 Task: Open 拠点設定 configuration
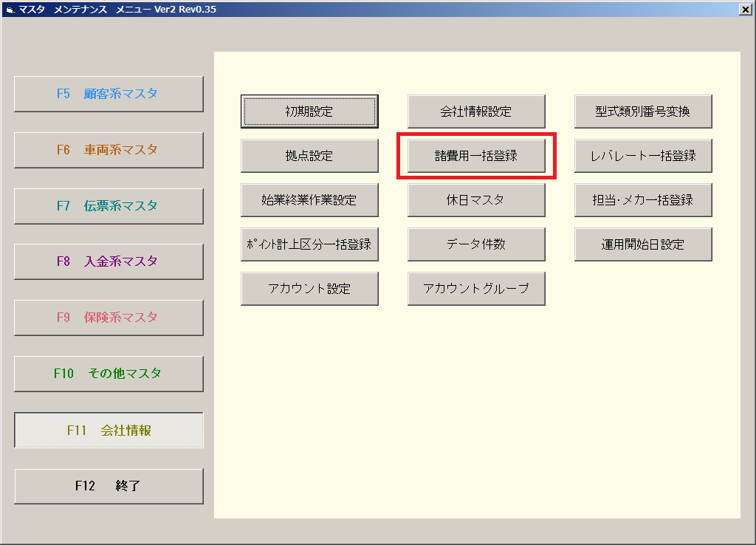tap(309, 156)
